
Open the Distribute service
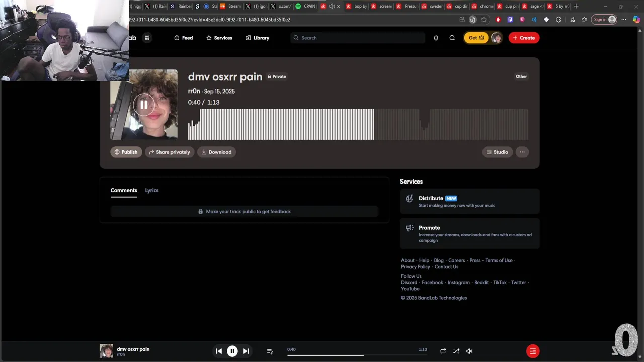(469, 201)
